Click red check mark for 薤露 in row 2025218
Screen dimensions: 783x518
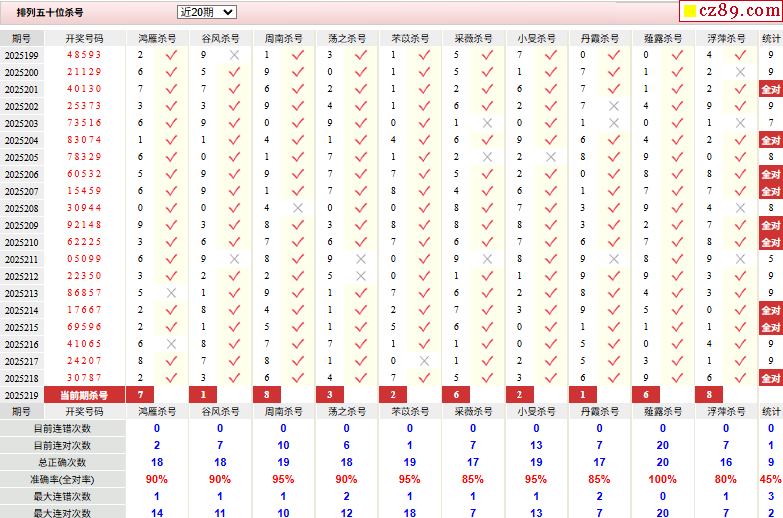click(677, 378)
